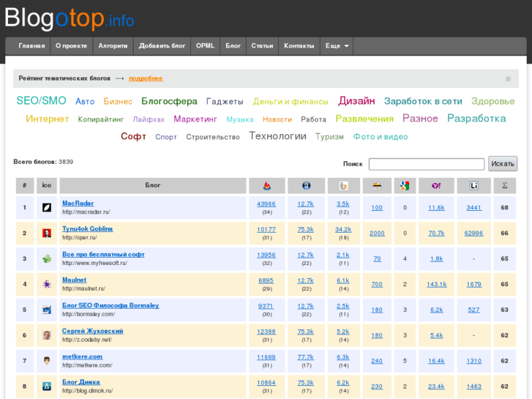
Task: Open the OPML menu item
Action: 206,46
